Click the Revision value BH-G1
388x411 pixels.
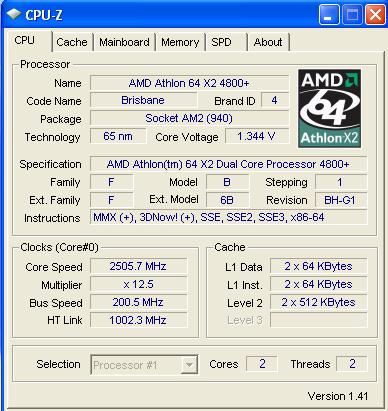[x=341, y=200]
